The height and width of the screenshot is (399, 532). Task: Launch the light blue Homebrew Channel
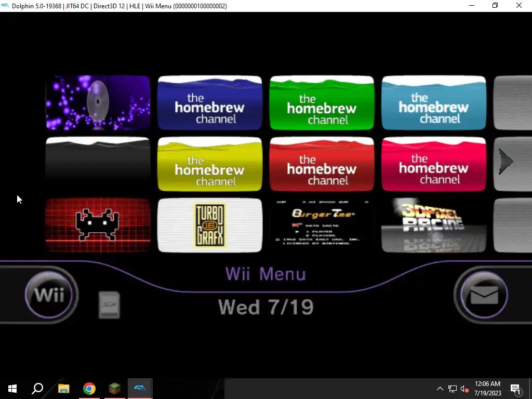pyautogui.click(x=434, y=103)
